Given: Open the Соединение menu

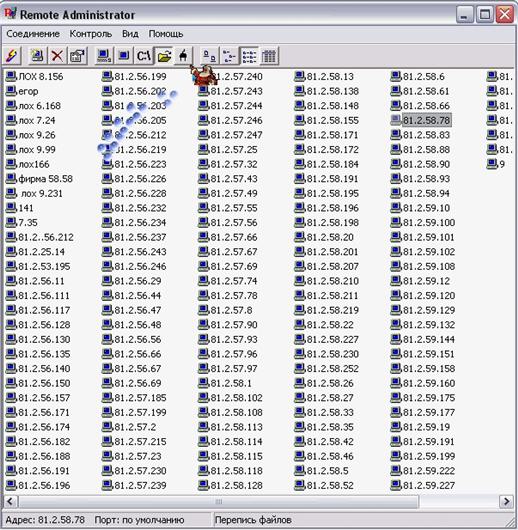Looking at the screenshot, I should (x=33, y=34).
